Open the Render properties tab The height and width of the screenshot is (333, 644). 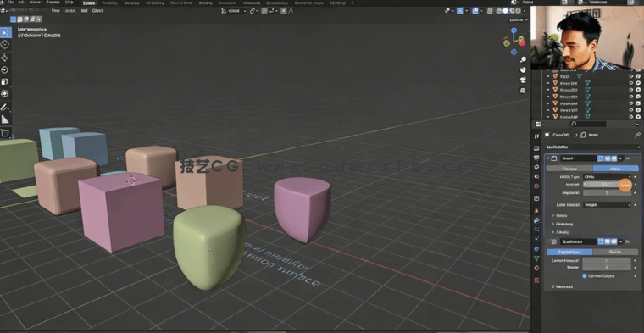point(536,147)
